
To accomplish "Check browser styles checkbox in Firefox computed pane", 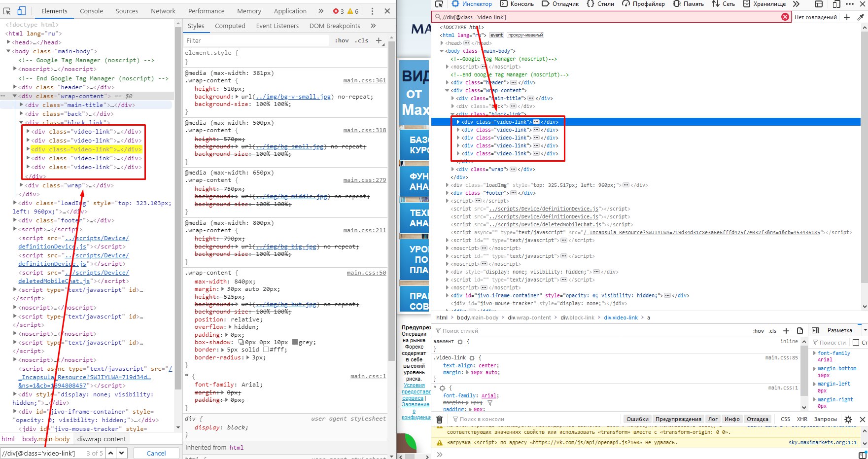I will pyautogui.click(x=856, y=342).
